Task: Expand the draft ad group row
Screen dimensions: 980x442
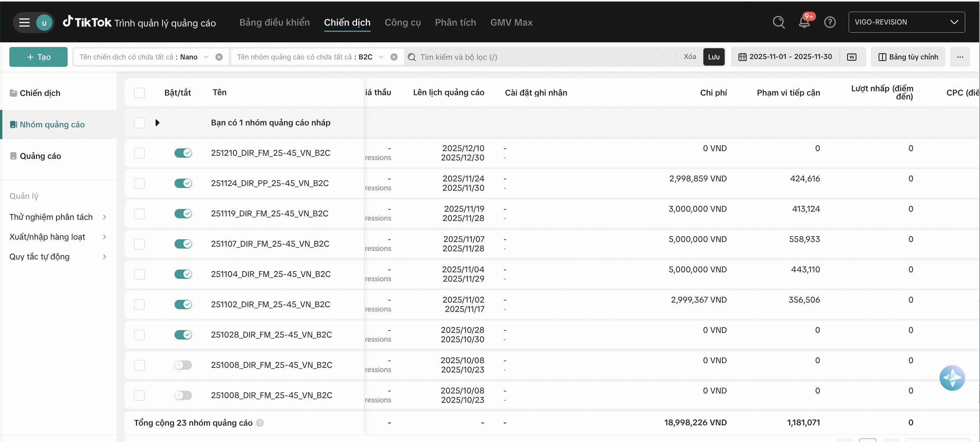Action: point(157,123)
